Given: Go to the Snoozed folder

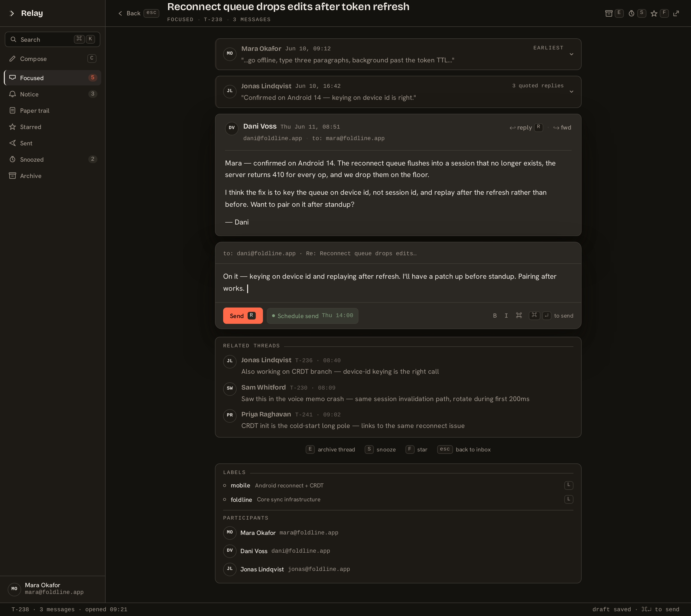Looking at the screenshot, I should [53, 159].
